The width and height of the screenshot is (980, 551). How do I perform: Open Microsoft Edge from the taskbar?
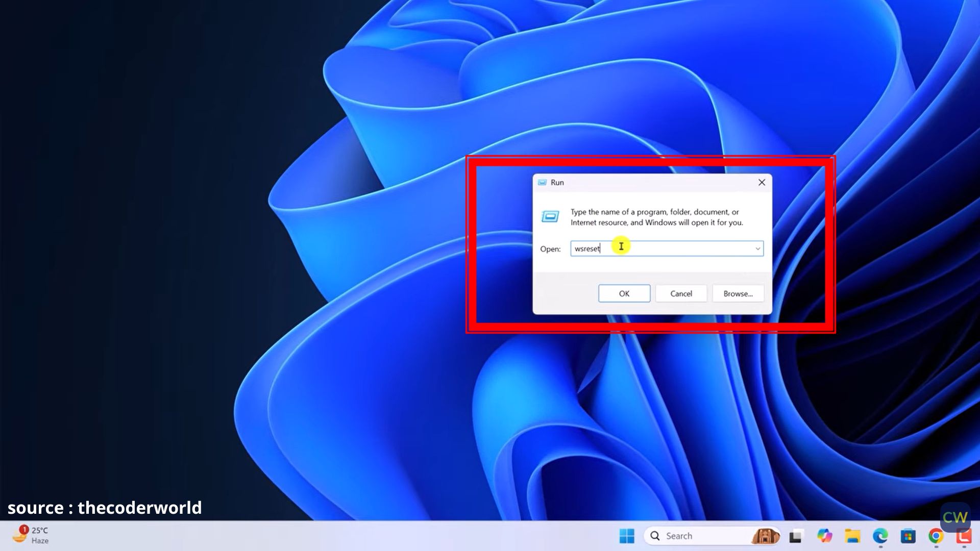point(880,536)
